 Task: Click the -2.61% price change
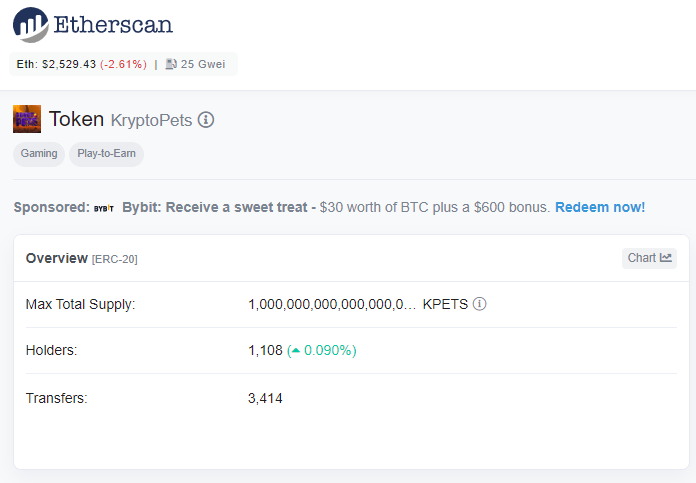[x=123, y=64]
